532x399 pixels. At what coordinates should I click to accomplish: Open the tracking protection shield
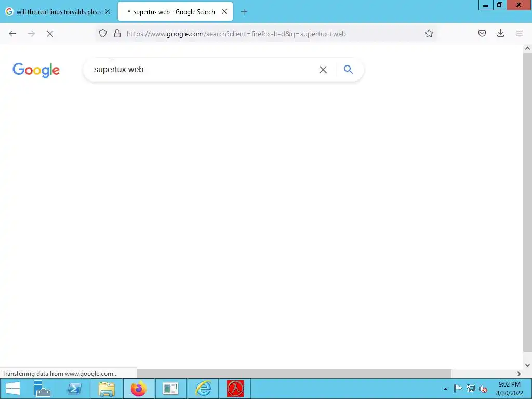pyautogui.click(x=103, y=34)
